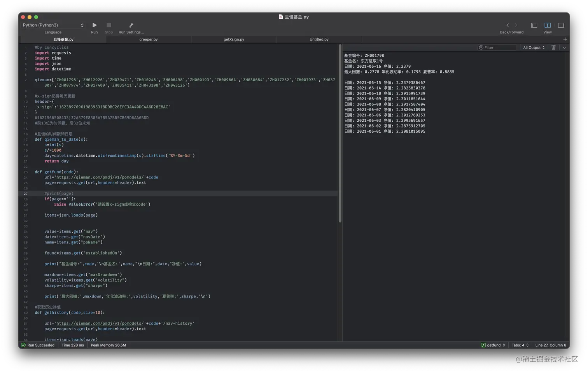Click Line 27, Column 6 status
This screenshot has height=373, width=588.
[551, 345]
